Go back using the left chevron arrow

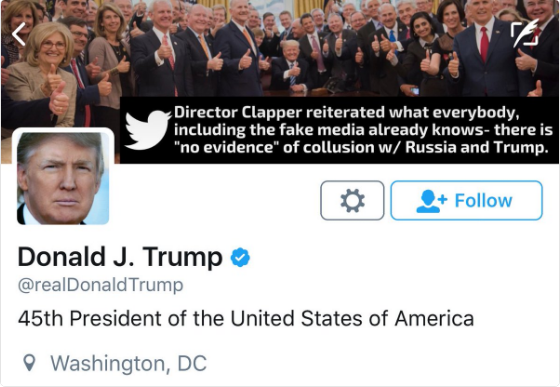tap(19, 34)
